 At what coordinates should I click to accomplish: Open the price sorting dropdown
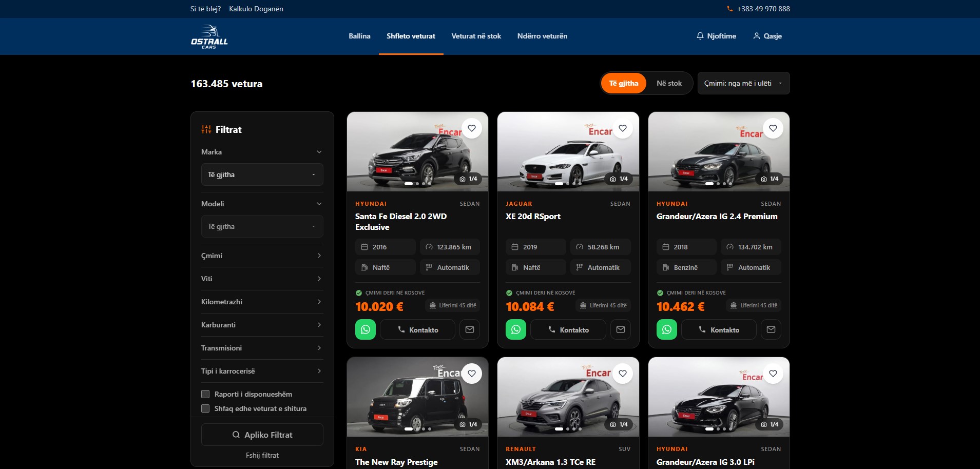pyautogui.click(x=743, y=83)
